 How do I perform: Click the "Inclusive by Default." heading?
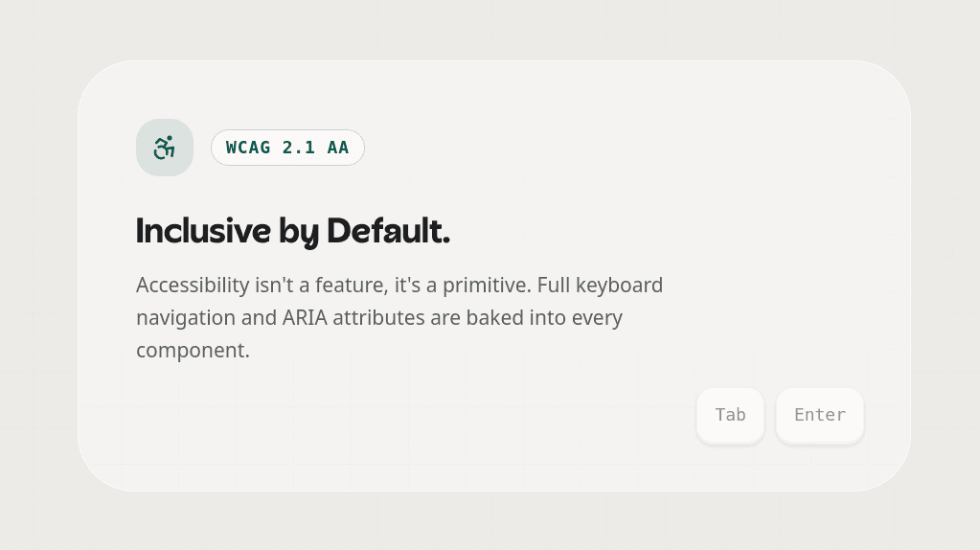coord(292,231)
